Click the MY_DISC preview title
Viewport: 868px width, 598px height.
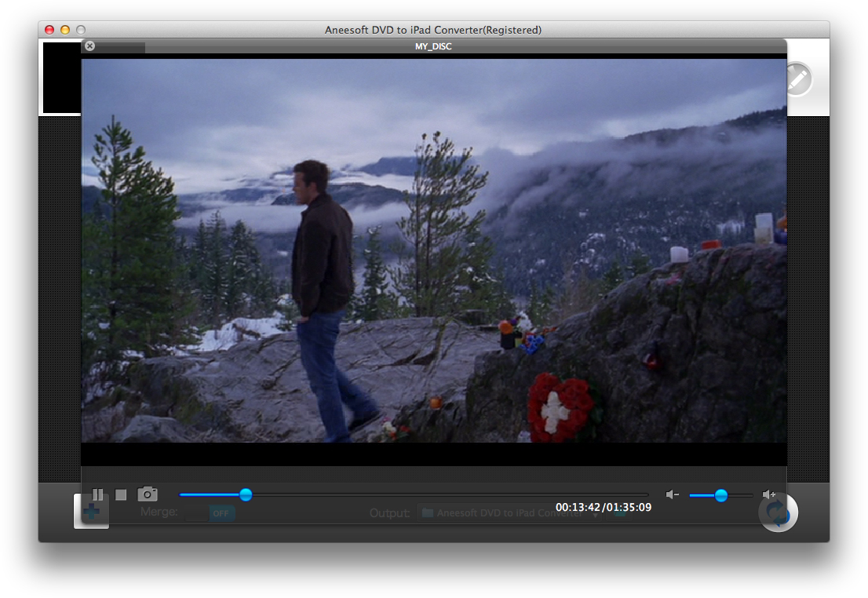433,46
